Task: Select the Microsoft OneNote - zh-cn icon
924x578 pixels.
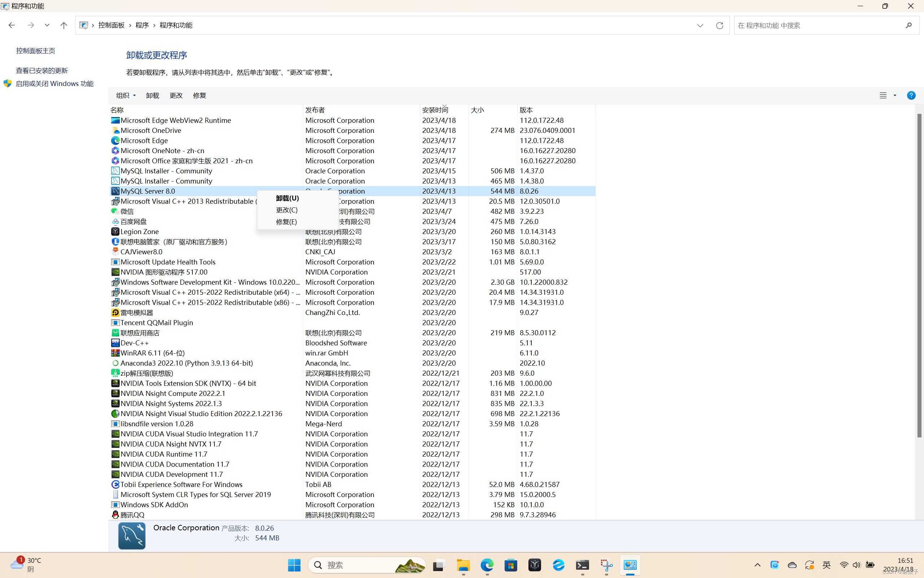Action: coord(115,151)
